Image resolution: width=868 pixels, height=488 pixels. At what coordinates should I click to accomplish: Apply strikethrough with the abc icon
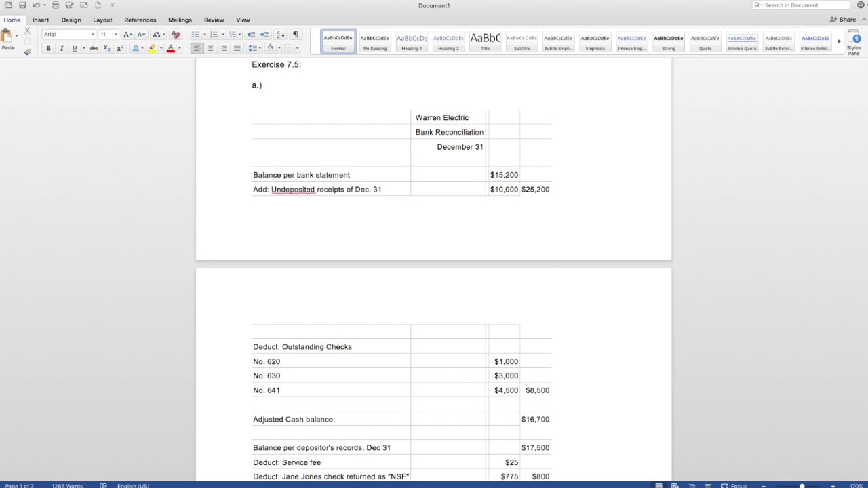pos(94,49)
